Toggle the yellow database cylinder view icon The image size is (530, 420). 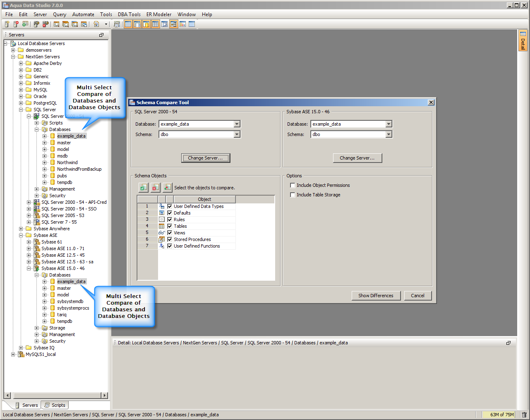(x=146, y=24)
